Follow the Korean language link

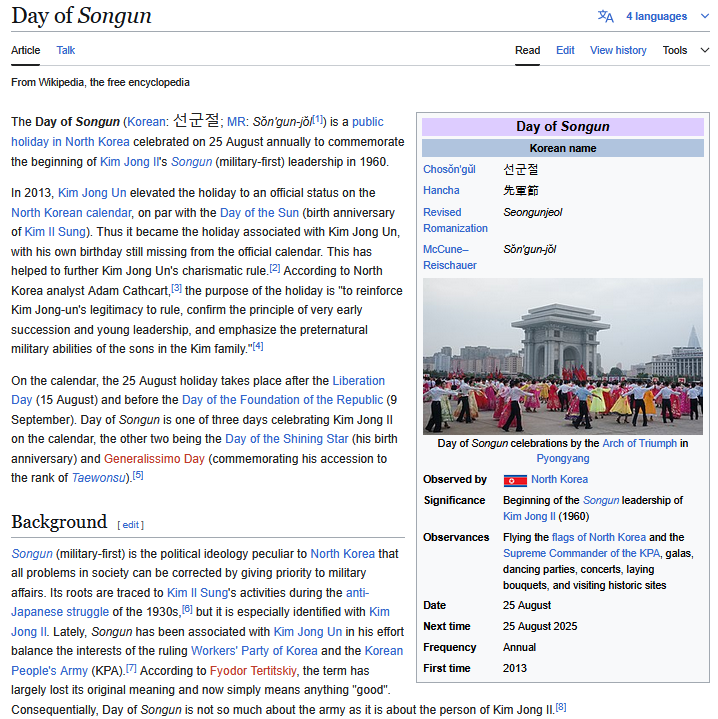(146, 122)
